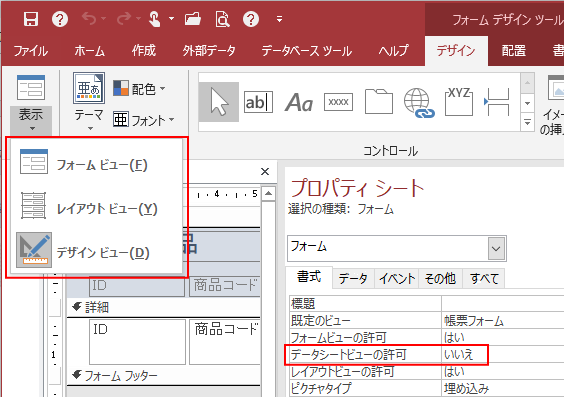
Task: Switch to the 作成 ribbon tab
Action: [144, 51]
